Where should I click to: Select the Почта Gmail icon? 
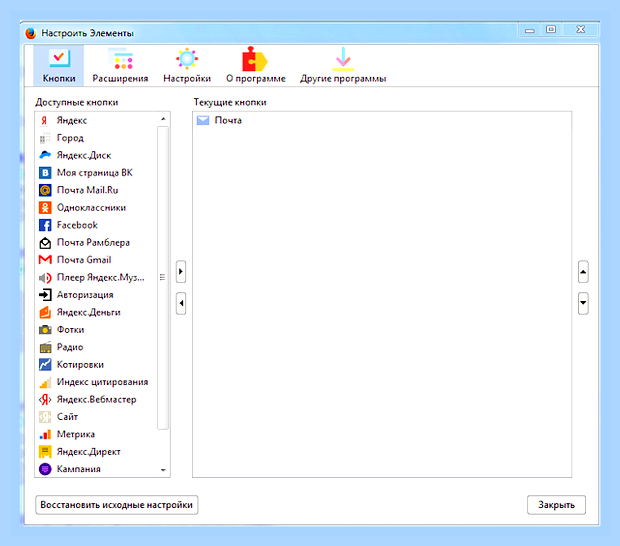45,260
